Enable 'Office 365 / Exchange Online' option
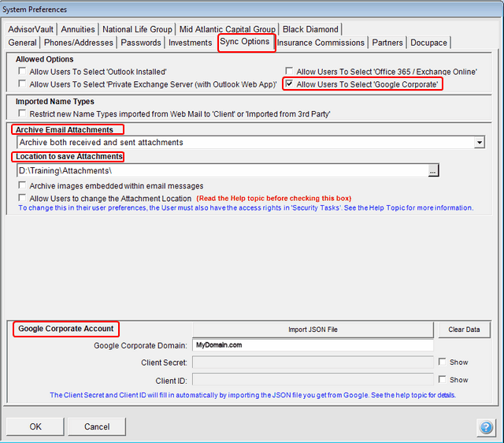Image resolution: width=504 pixels, height=443 pixels. pos(290,72)
